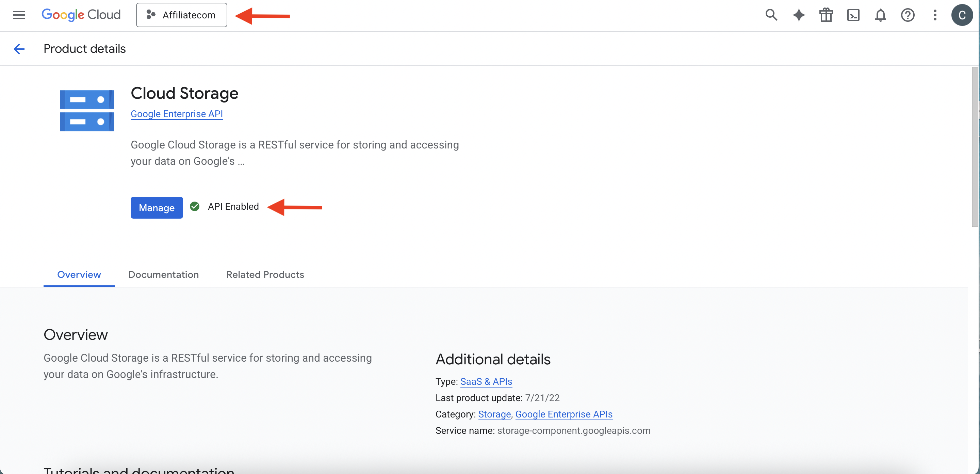Viewport: 980px width, 474px height.
Task: Click the 'API Enabled' status text
Action: pos(233,206)
